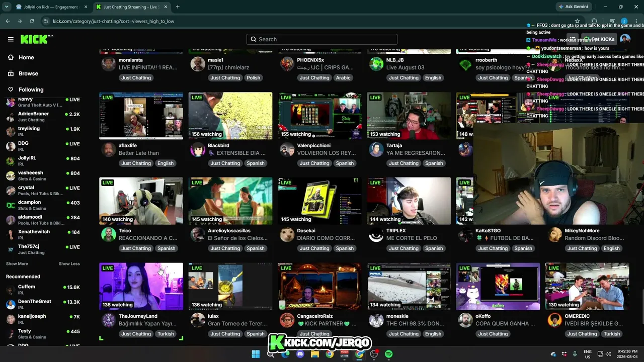This screenshot has width=644, height=362.
Task: Click the Polish tag under masle1
Action: [x=254, y=78]
